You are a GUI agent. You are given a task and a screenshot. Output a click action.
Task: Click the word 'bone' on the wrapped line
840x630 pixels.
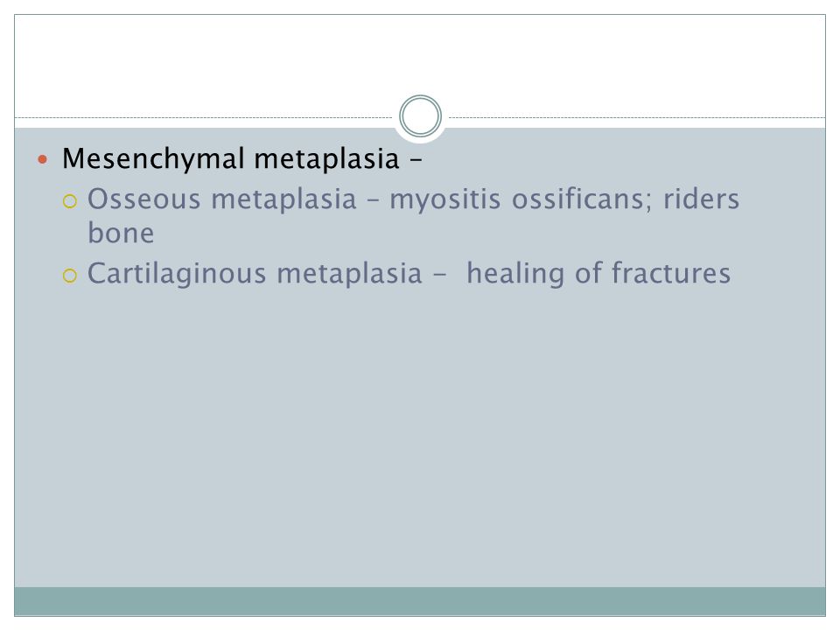pos(121,233)
